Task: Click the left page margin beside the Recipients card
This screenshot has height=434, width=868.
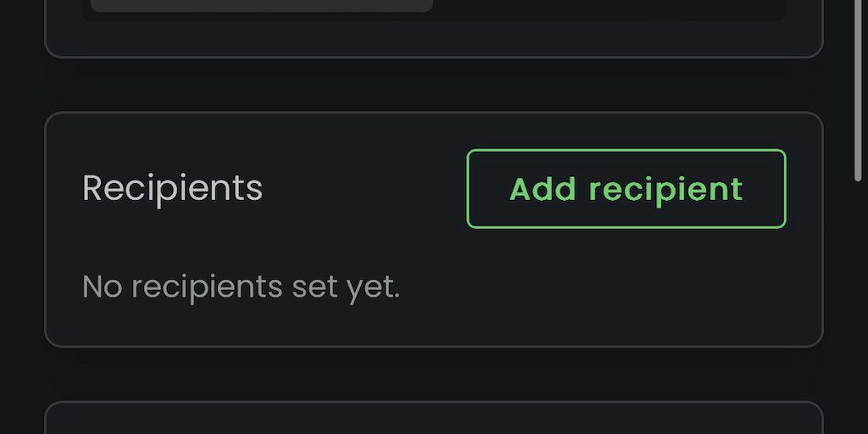Action: tap(21, 229)
